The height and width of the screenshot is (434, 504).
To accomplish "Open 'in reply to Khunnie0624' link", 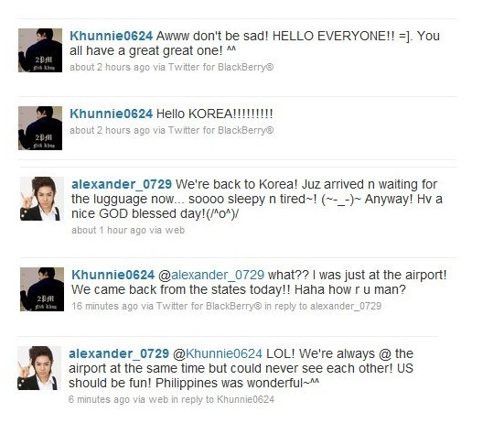I will click(223, 399).
